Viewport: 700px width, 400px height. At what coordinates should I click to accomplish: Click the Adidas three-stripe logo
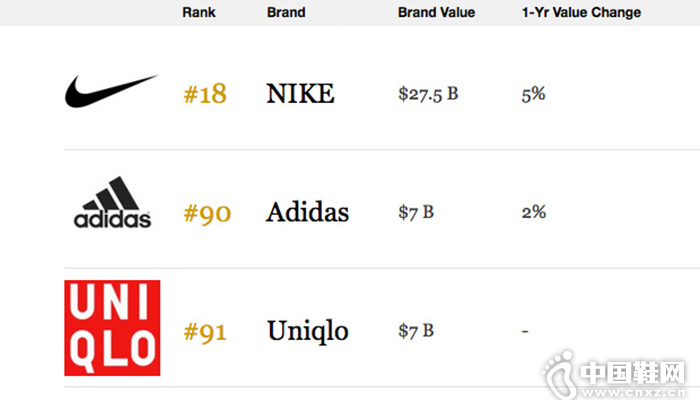[112, 202]
